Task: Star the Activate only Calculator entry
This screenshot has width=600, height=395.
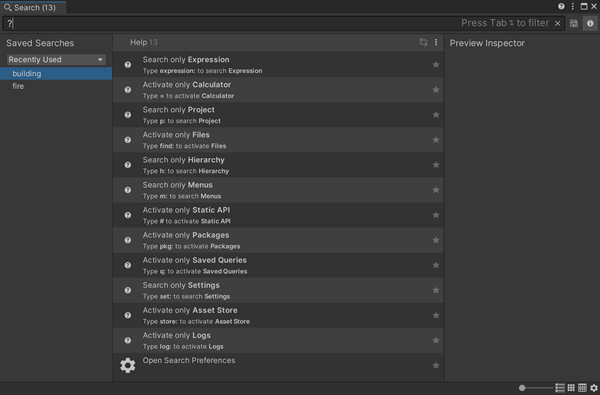Action: tap(436, 90)
